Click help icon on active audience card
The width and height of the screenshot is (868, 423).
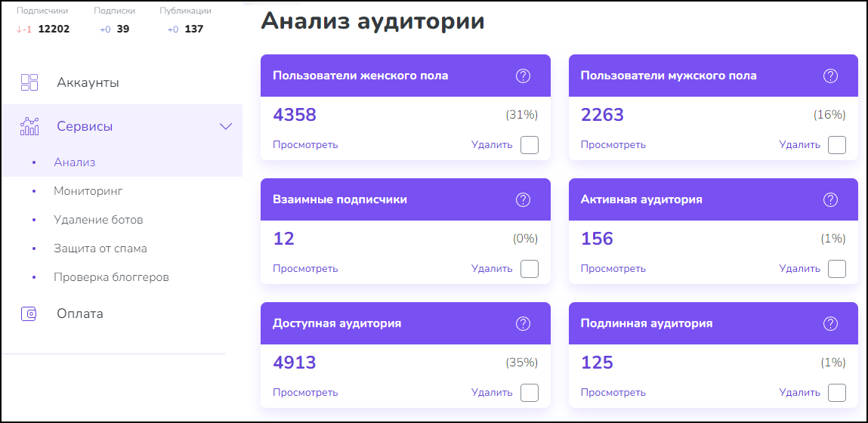coord(830,199)
